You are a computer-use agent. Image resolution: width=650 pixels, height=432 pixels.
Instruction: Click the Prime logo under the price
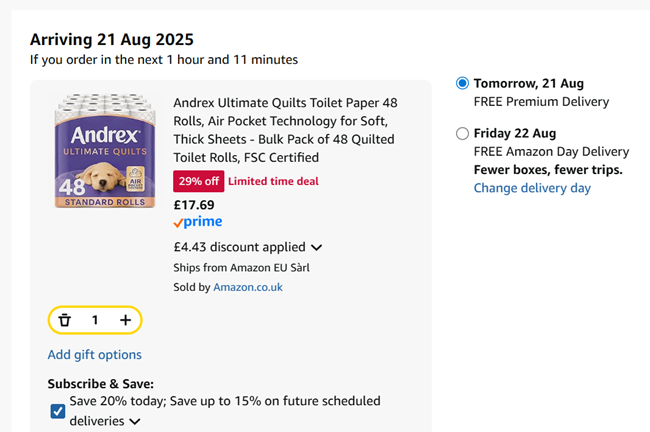point(198,222)
